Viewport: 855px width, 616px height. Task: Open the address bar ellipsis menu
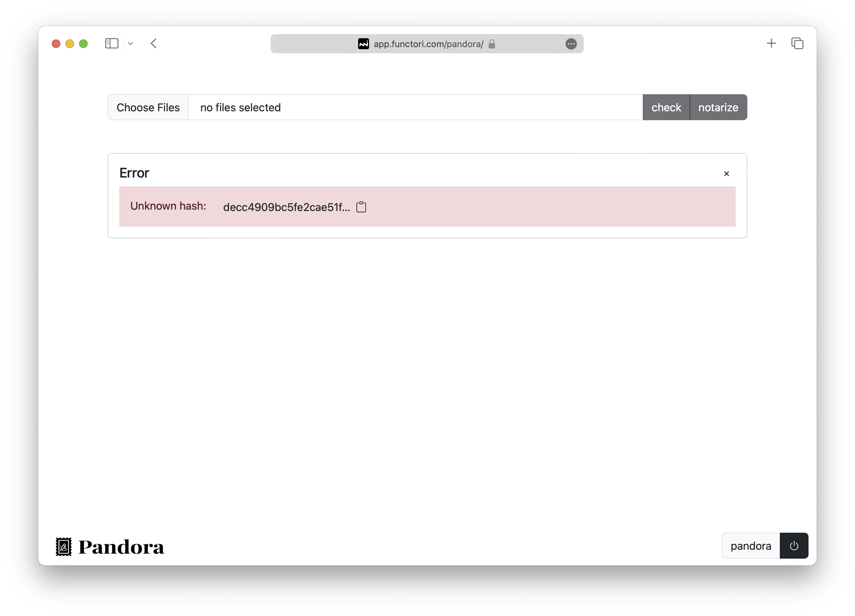point(571,44)
